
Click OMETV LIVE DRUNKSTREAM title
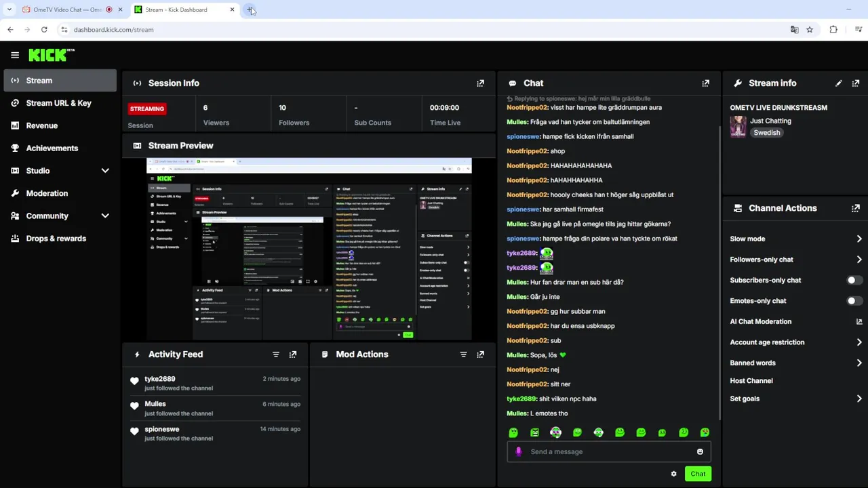pos(778,108)
